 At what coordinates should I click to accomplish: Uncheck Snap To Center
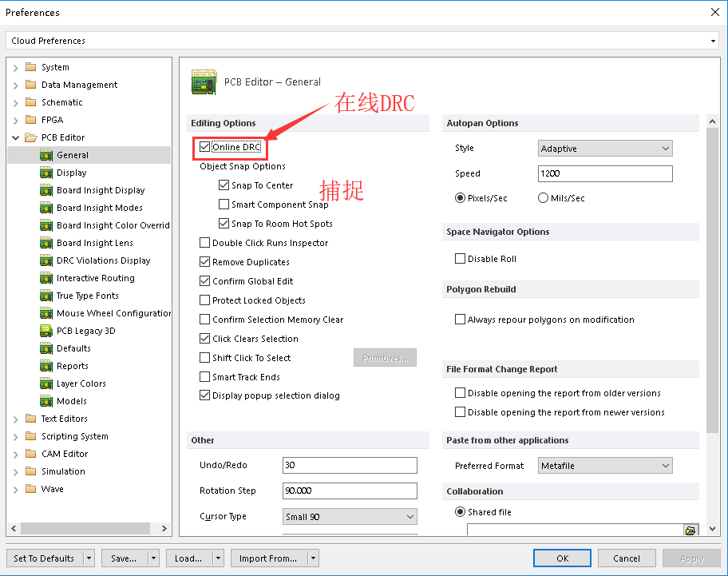click(x=224, y=185)
